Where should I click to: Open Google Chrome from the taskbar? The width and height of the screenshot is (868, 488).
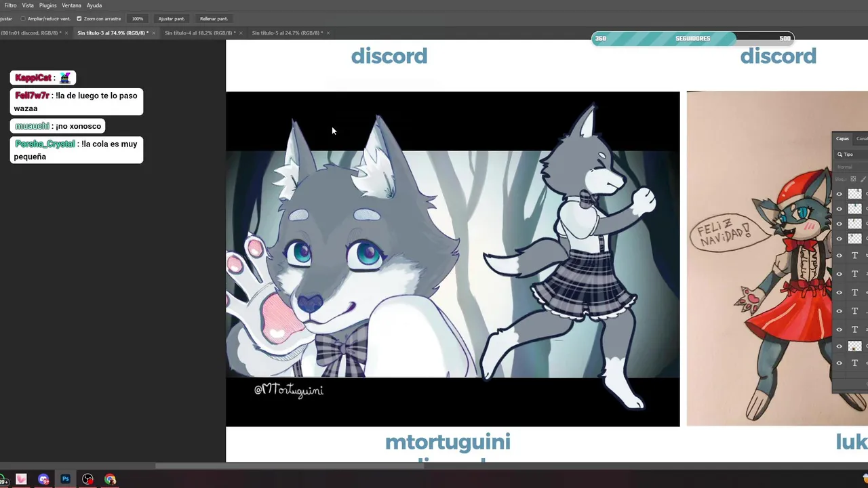click(x=111, y=479)
